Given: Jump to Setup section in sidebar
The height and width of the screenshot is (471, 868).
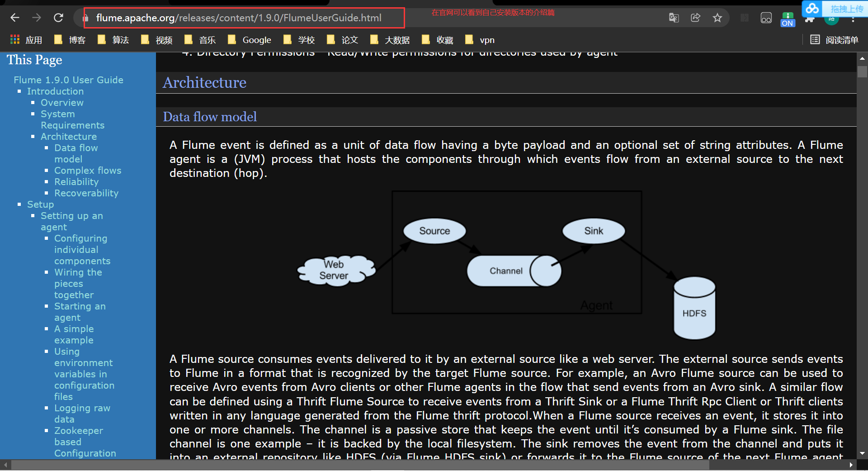Looking at the screenshot, I should tap(40, 205).
